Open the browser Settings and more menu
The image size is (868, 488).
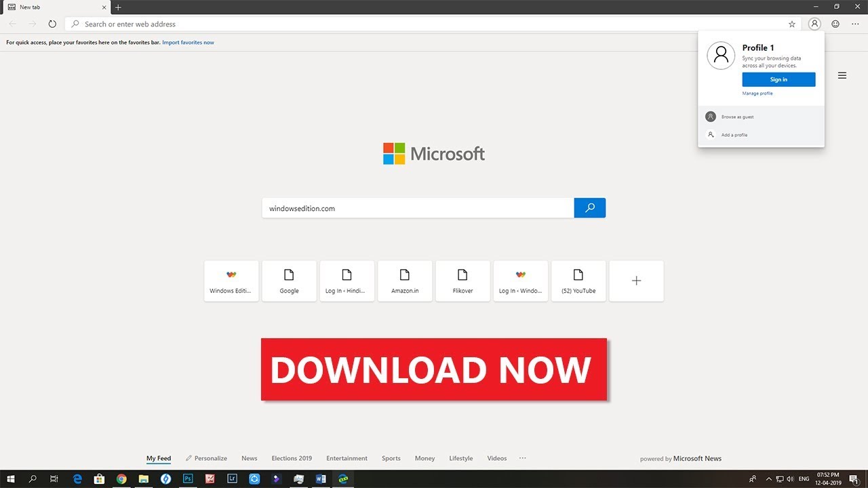[855, 24]
